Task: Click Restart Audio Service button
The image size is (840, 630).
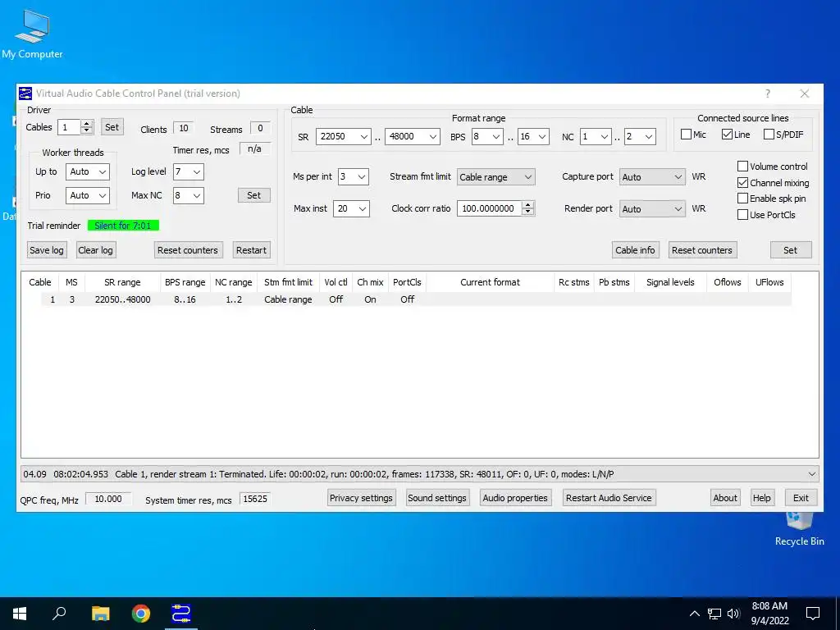Action: coord(609,498)
